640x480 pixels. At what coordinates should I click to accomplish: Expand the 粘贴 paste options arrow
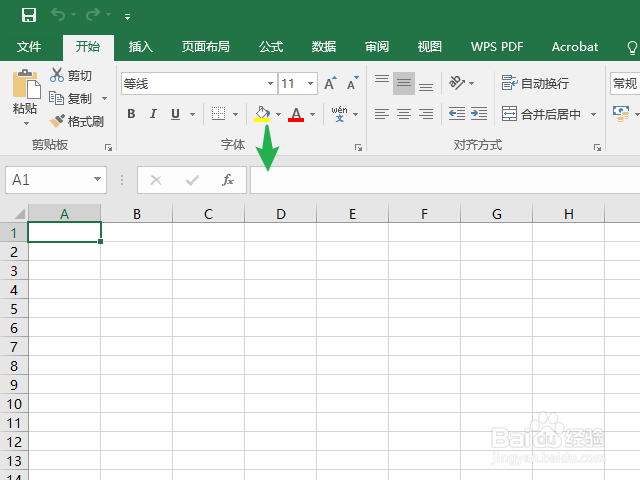[x=27, y=123]
